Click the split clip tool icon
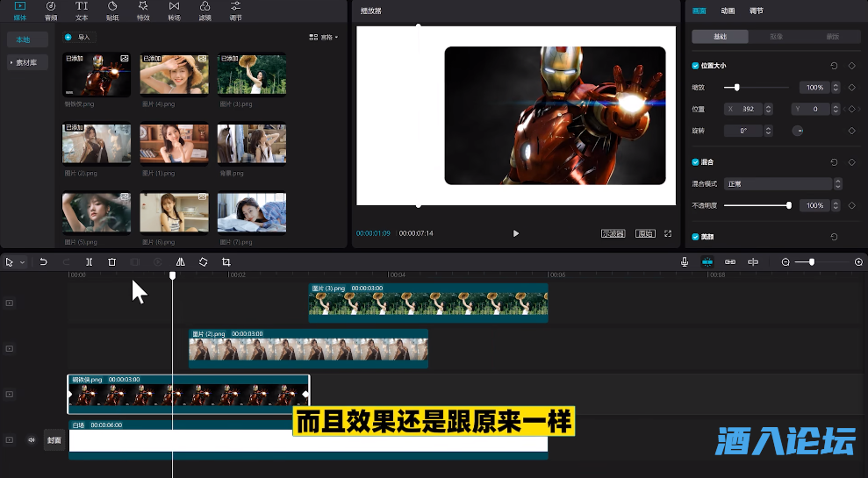Image resolution: width=868 pixels, height=478 pixels. click(89, 262)
